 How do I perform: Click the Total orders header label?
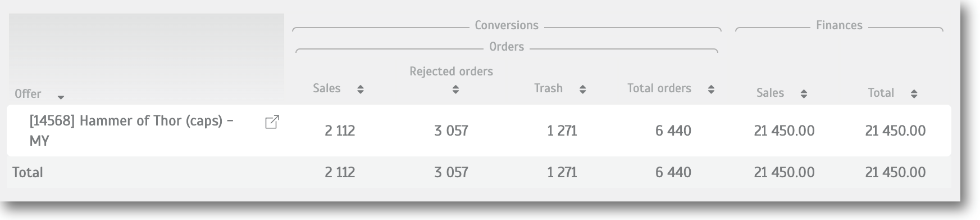[659, 88]
